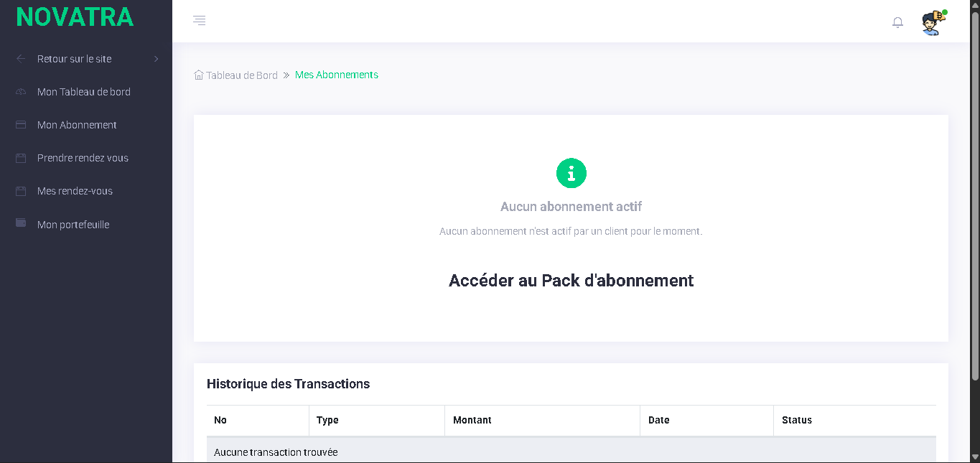Click the wallet icon beside Mon portefeuille
980x463 pixels.
pos(21,223)
